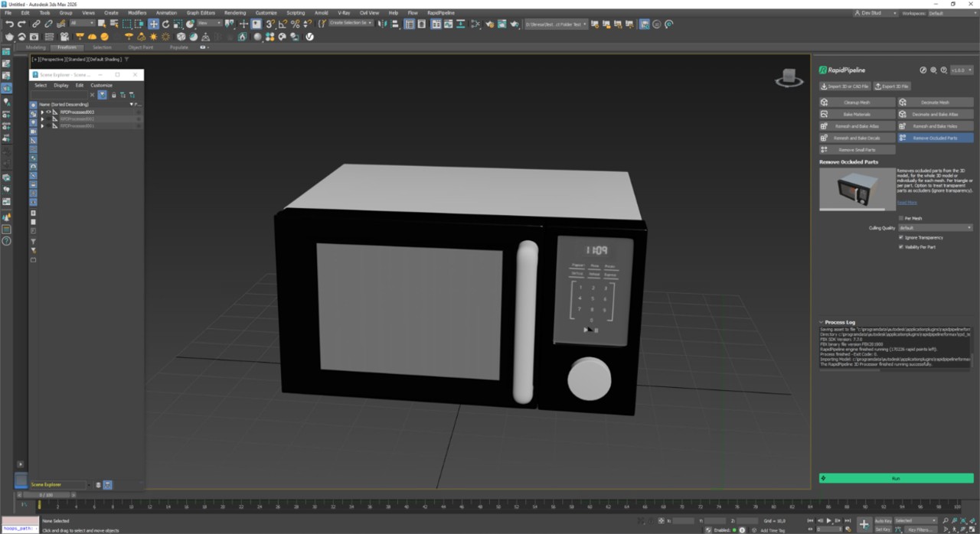Open the Modifiers menu
The width and height of the screenshot is (980, 534).
pyautogui.click(x=137, y=13)
